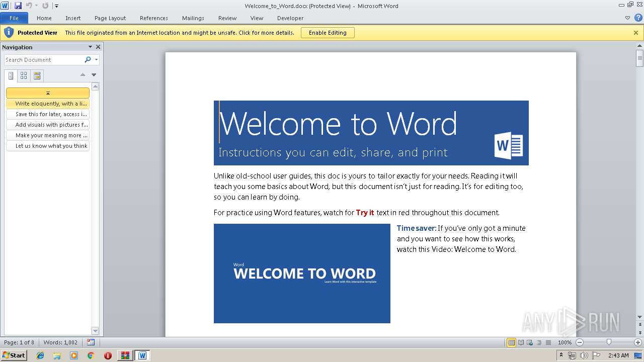Viewport: 644px width, 362px height.
Task: Open the Page Layout ribbon tab
Action: tap(110, 18)
